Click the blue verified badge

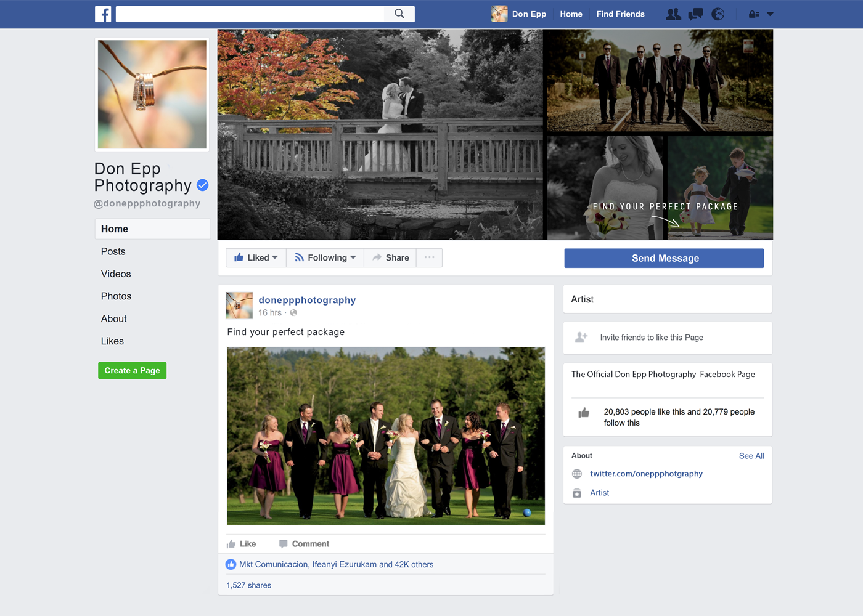pyautogui.click(x=202, y=185)
